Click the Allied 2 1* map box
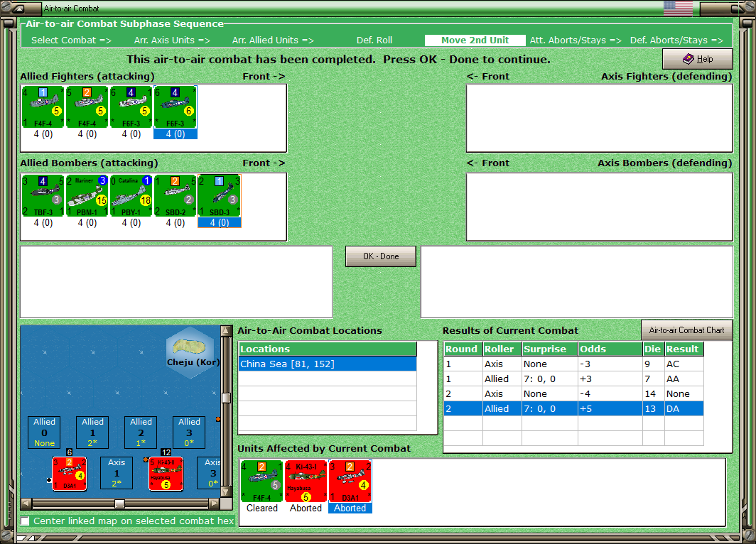 point(141,433)
